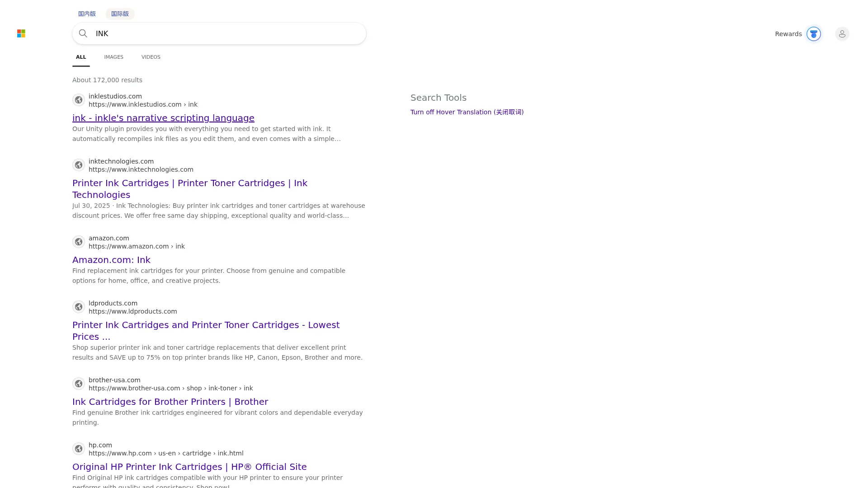Open the Rewards text link
Screen dimensions: 868x488
(x=788, y=34)
